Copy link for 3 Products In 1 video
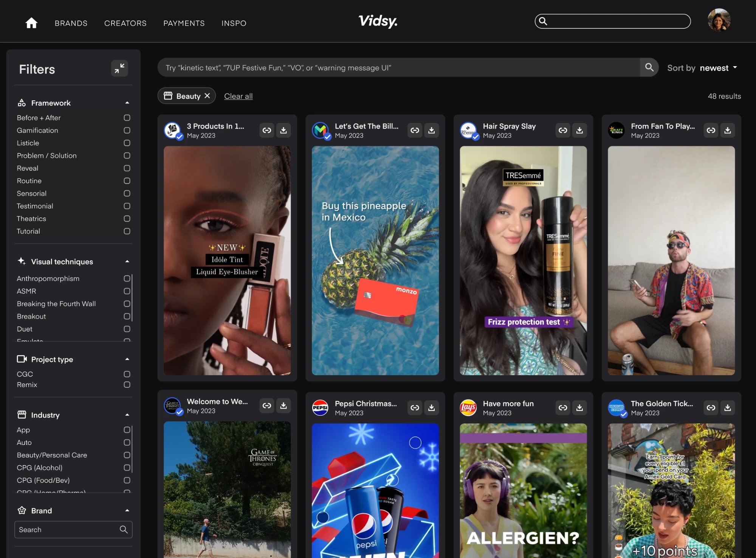756x558 pixels. tap(267, 131)
